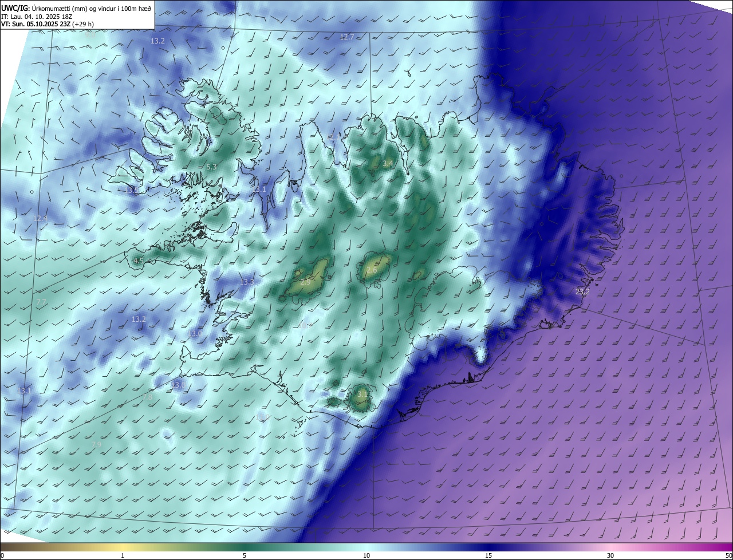Click the 3.1 value on the southern glacier
This screenshot has width=733, height=560.
tap(362, 394)
